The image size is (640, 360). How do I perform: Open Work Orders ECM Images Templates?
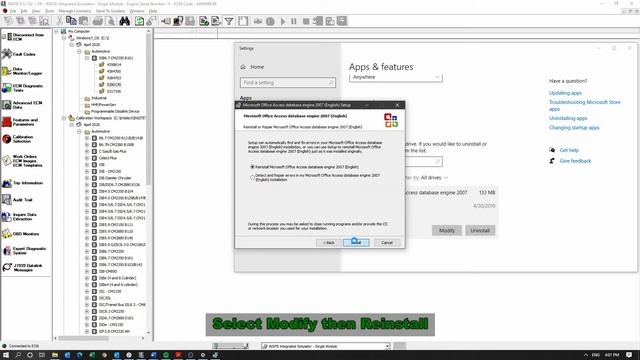coord(22,161)
